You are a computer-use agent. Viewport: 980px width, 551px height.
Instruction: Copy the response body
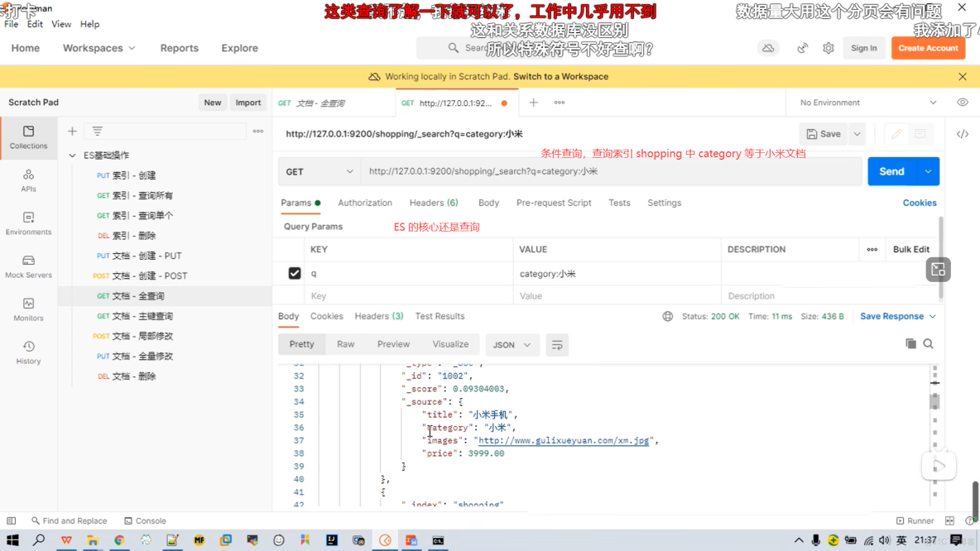(911, 343)
